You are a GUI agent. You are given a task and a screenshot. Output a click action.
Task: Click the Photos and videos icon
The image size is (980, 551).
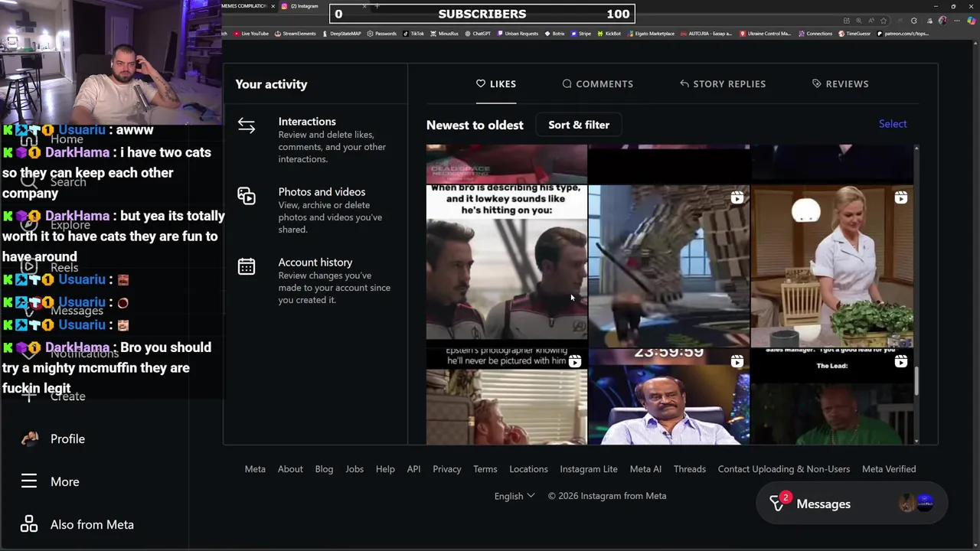(x=246, y=196)
